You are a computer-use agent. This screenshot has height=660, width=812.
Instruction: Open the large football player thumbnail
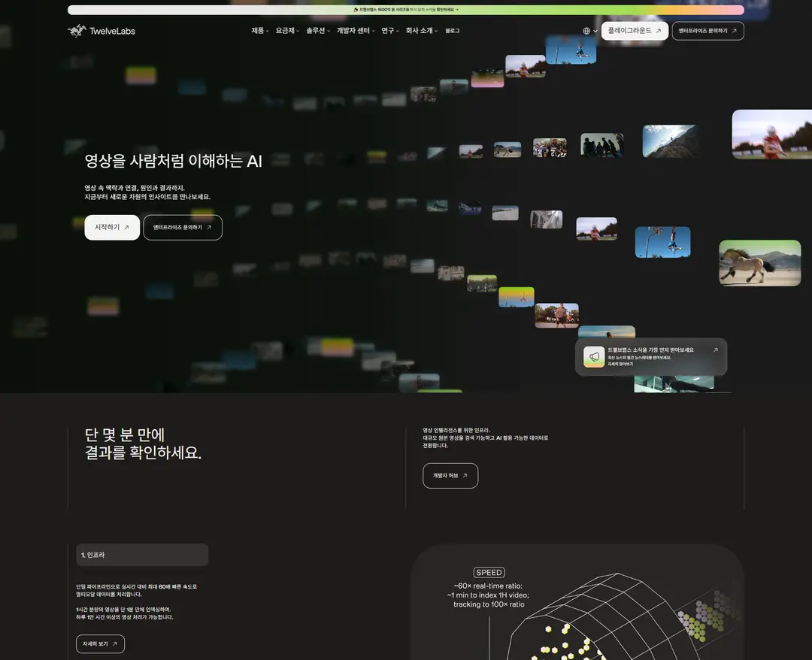(771, 134)
